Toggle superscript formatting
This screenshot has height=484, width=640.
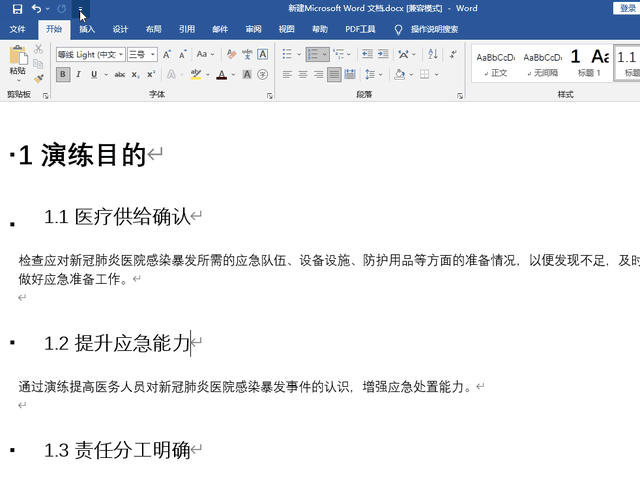(151, 74)
